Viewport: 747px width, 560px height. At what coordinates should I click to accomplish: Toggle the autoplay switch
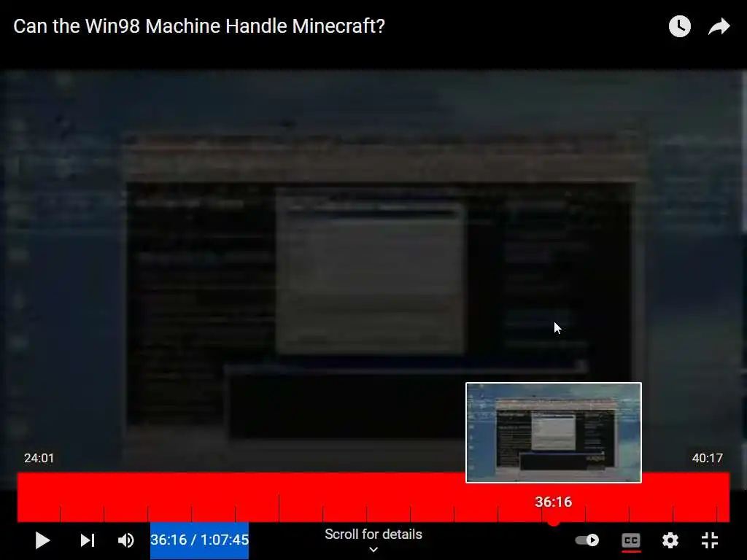click(x=587, y=540)
